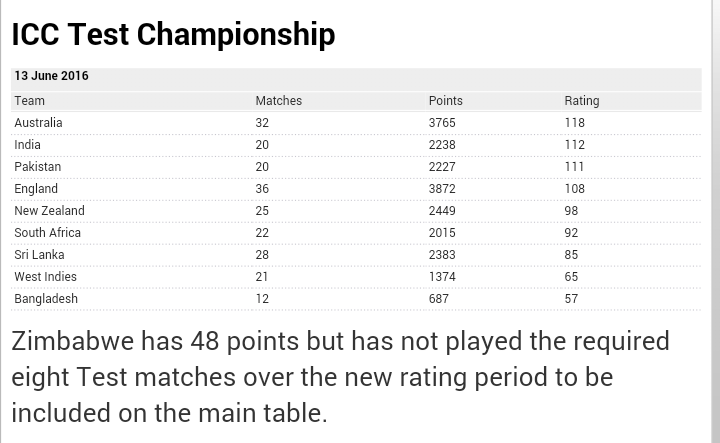The image size is (720, 443).
Task: Click the Team column header
Action: tap(29, 101)
